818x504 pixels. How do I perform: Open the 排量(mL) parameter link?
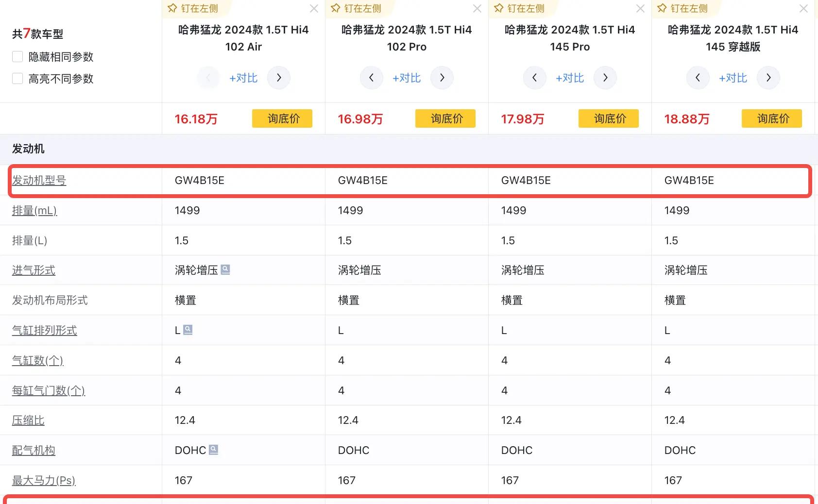click(x=34, y=210)
